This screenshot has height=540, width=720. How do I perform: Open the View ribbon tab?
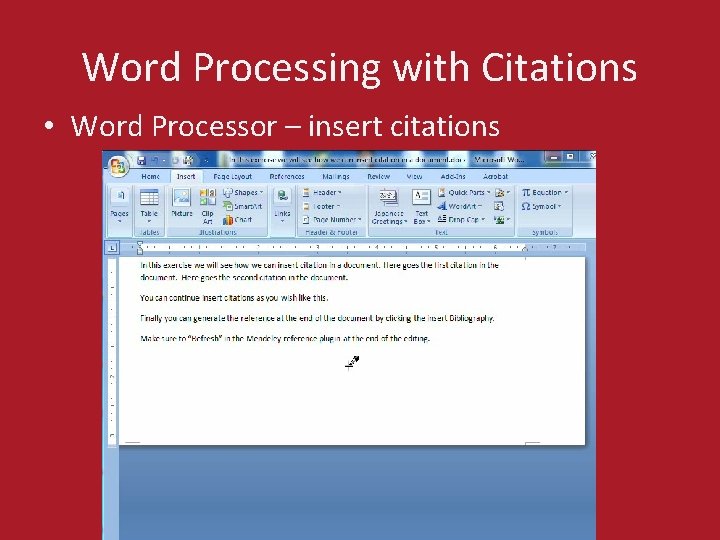[414, 176]
